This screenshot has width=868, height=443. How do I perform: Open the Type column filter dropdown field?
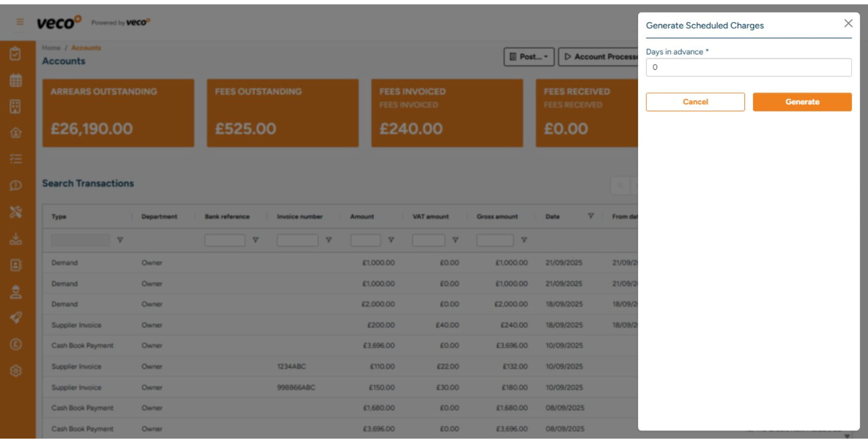[80, 240]
